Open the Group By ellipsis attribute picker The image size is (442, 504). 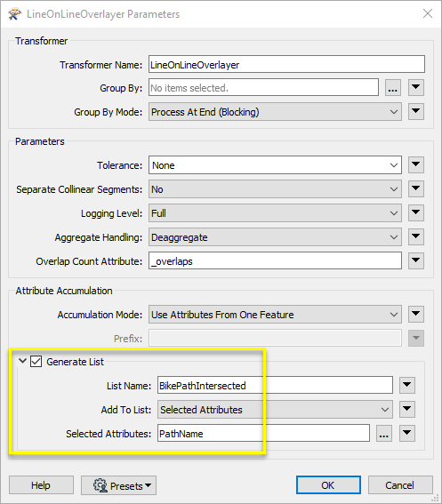pyautogui.click(x=392, y=87)
